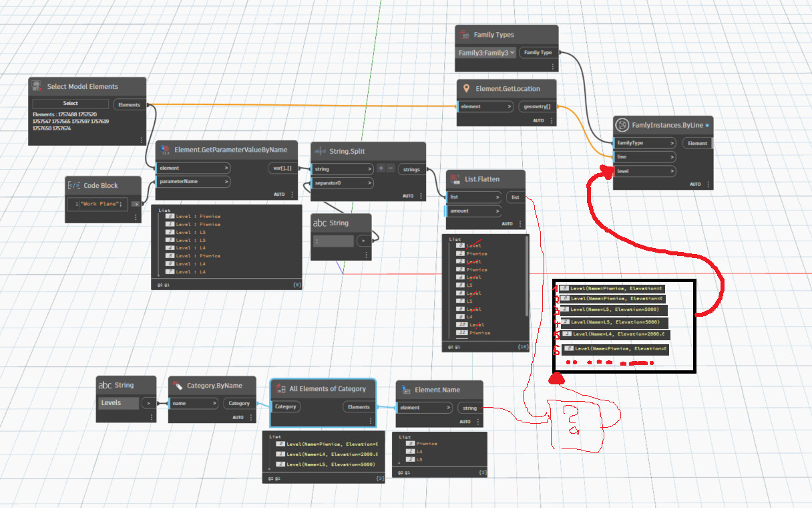812x508 pixels.
Task: Click the Code Block node icon
Action: pos(74,185)
